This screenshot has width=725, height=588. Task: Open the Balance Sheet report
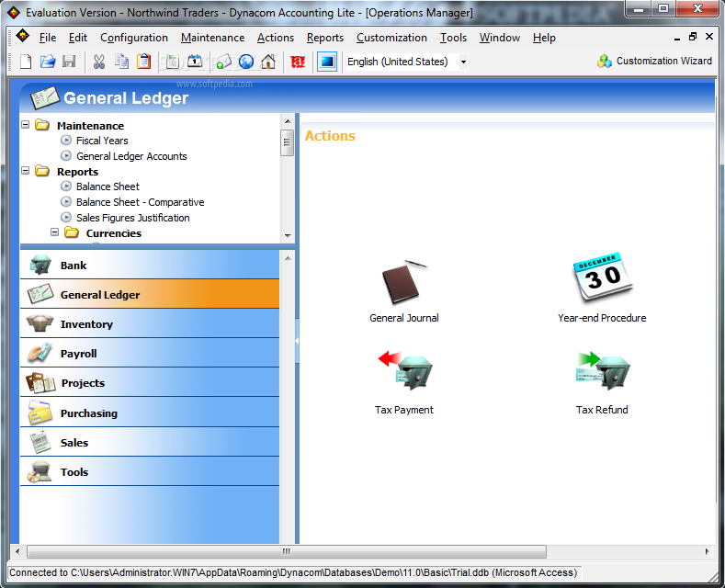coord(108,187)
